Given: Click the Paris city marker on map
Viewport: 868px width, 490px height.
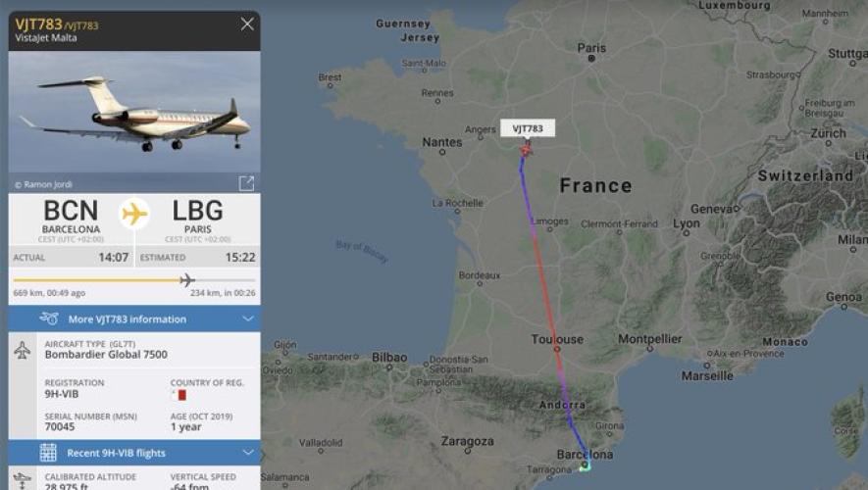Looking at the screenshot, I should [x=591, y=58].
